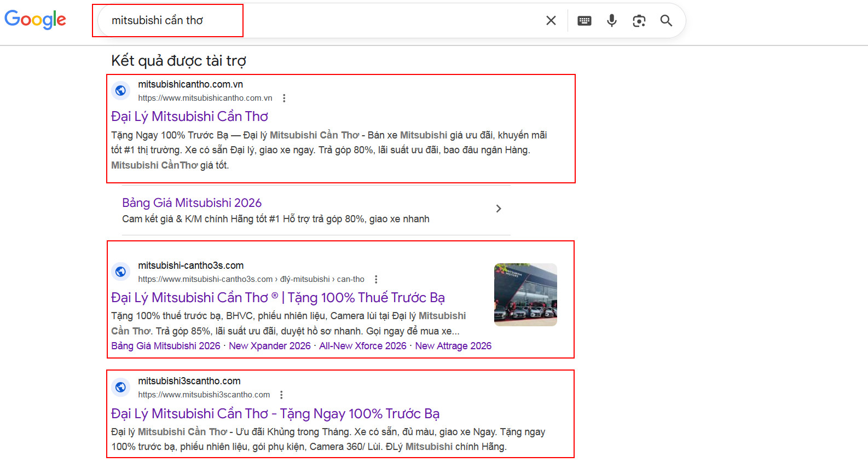
Task: View the Mitsubishi showroom thumbnail image
Action: (x=525, y=294)
